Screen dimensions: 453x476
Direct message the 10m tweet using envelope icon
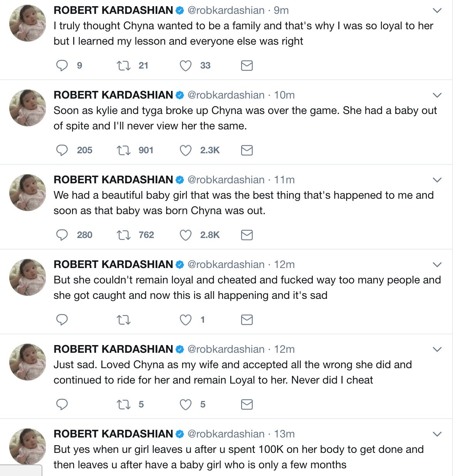tap(247, 150)
